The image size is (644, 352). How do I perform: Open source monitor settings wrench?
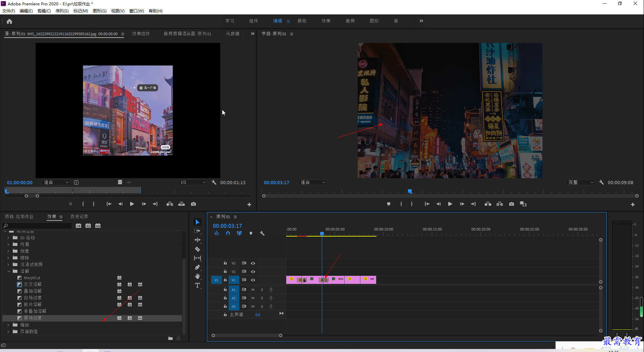click(214, 182)
